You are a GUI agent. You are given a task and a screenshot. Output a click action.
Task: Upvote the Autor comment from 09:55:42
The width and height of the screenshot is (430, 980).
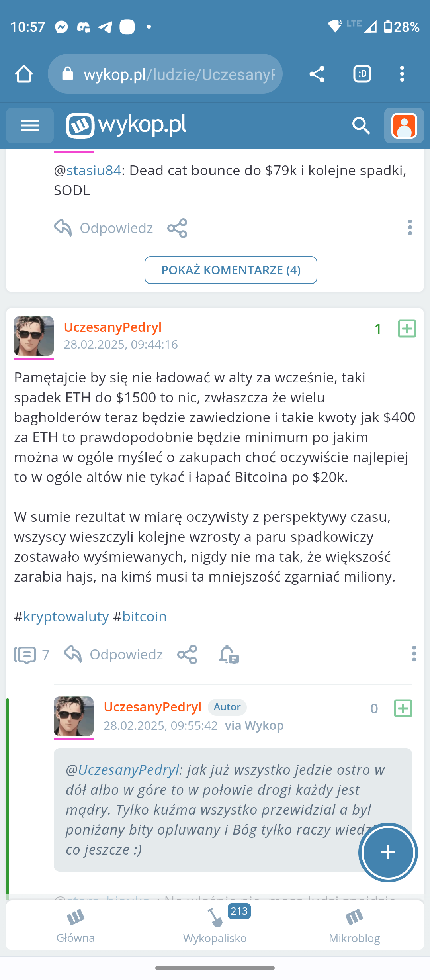click(x=403, y=708)
